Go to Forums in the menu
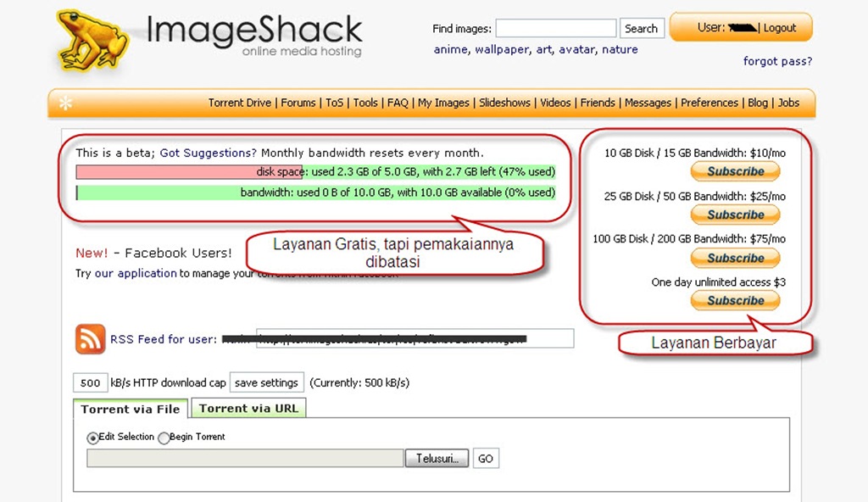868x502 pixels. point(298,103)
